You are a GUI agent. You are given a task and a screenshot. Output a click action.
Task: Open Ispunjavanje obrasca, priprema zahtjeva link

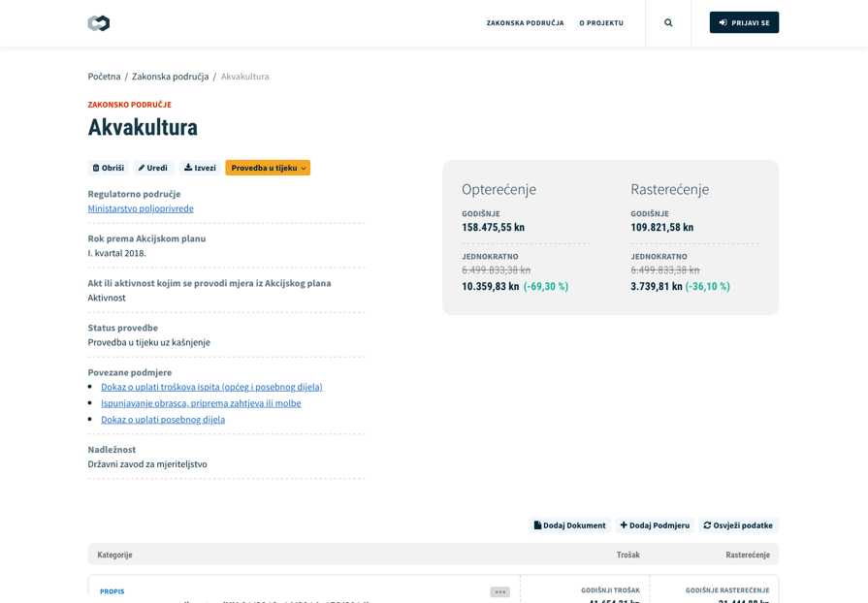pyautogui.click(x=201, y=403)
